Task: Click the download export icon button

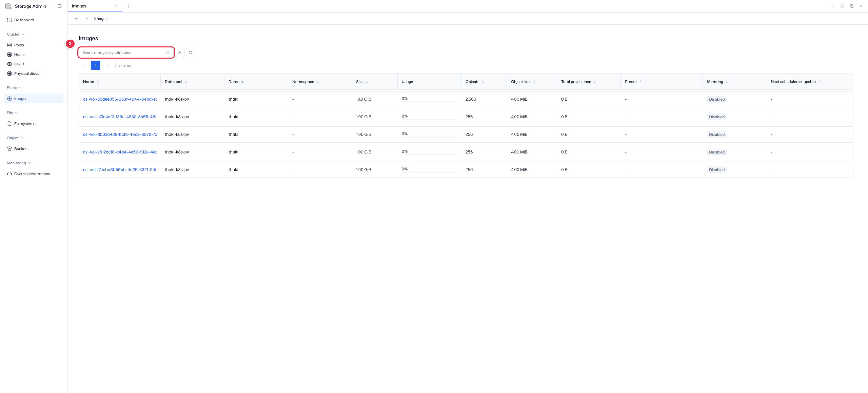Action: [180, 53]
